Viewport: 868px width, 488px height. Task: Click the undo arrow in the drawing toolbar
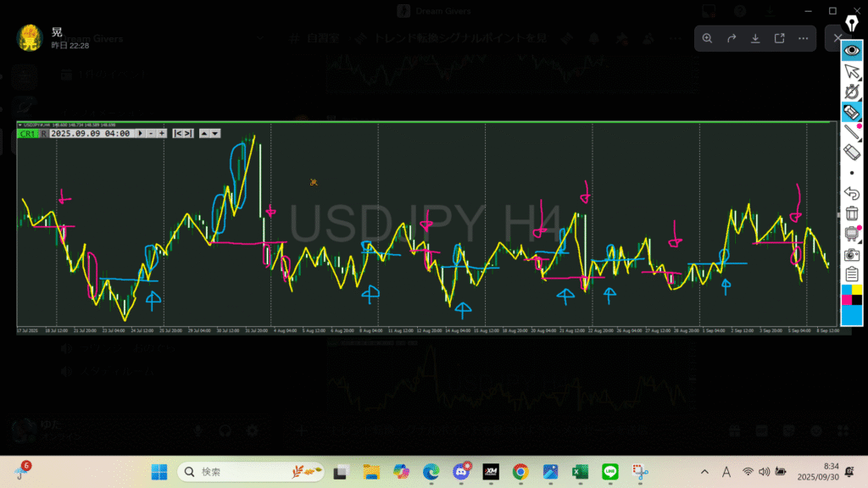coord(852,193)
